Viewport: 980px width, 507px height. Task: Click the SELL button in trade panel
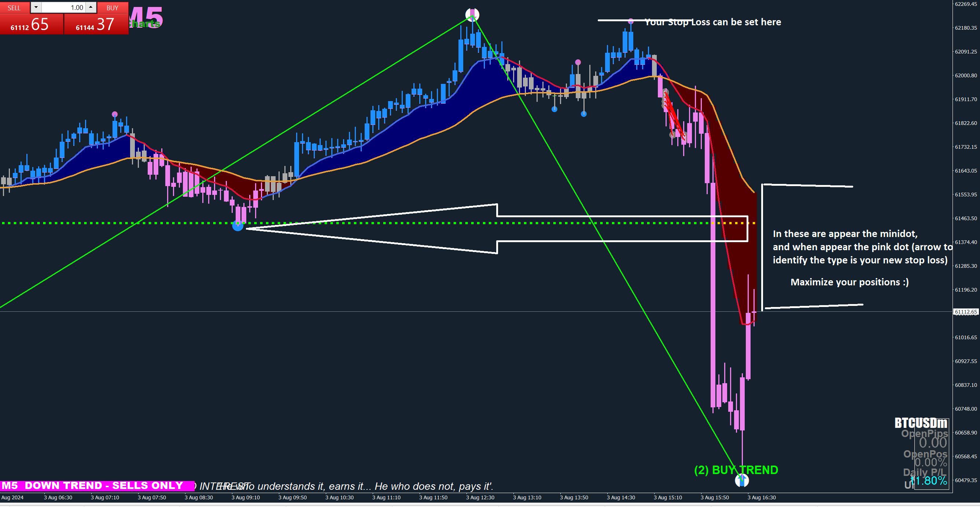tap(14, 8)
